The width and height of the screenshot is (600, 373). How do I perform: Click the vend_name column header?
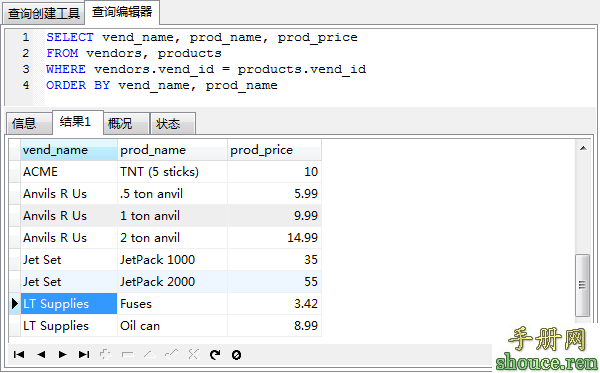click(x=69, y=150)
